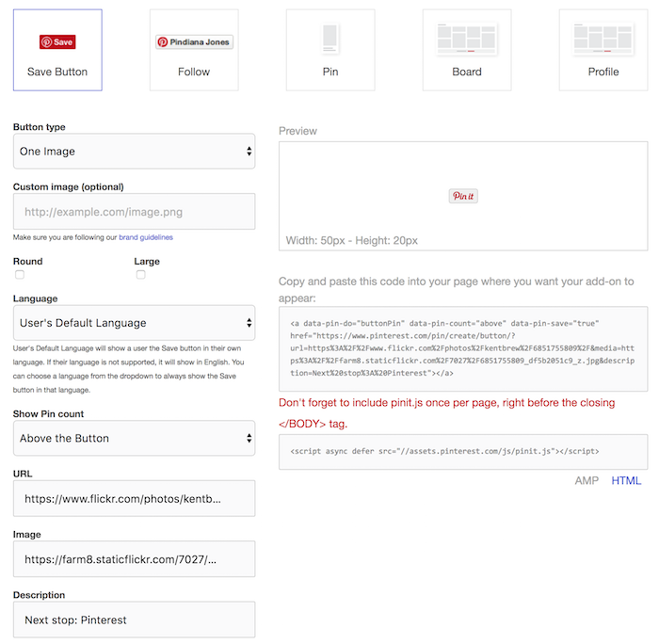This screenshot has width=659, height=644.
Task: Click the 'Show Pin count' label
Action: 48,413
